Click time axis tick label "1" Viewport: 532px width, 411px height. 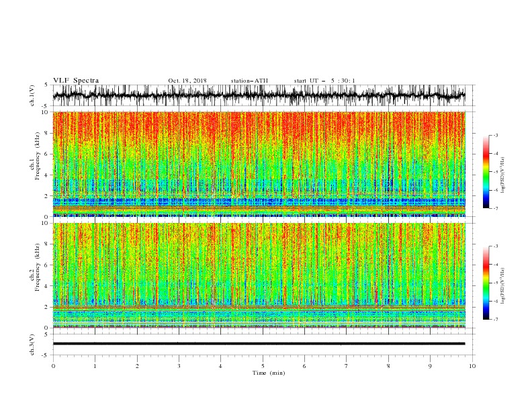(x=95, y=366)
